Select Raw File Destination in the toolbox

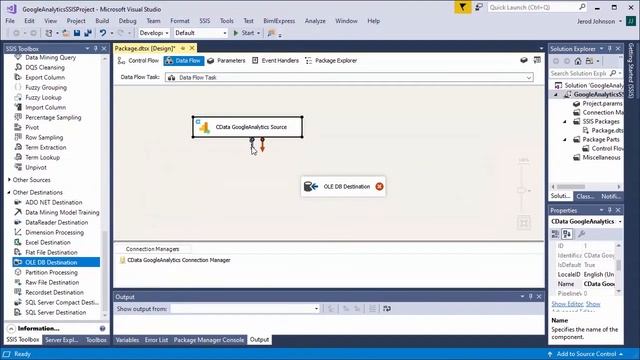(52, 282)
